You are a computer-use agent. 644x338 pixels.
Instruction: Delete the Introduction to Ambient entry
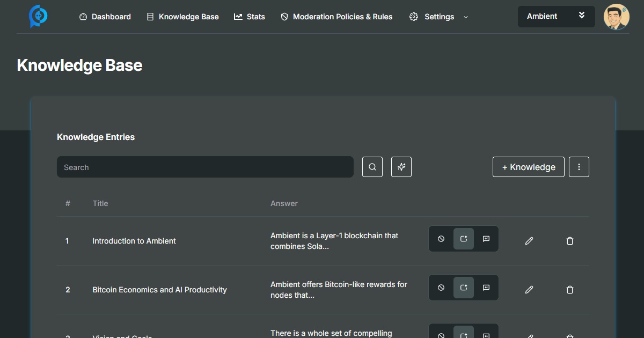(570, 241)
